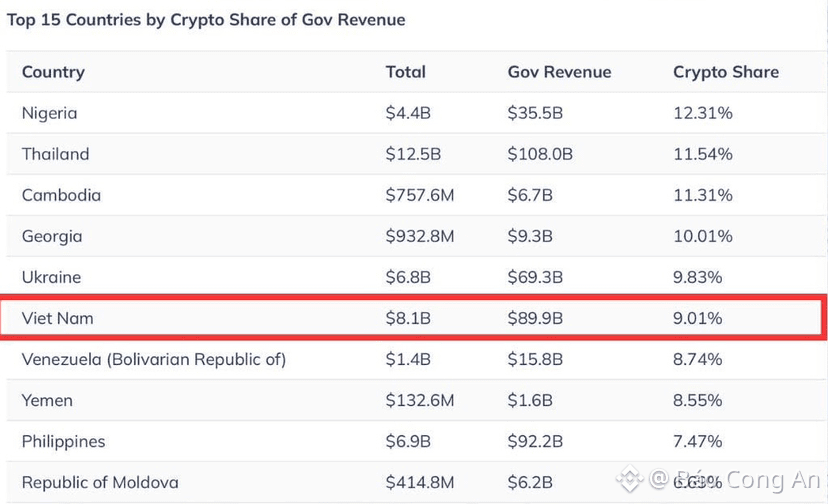Viewport: 828px width, 504px height.
Task: Select the Ukraine country name
Action: 51,277
